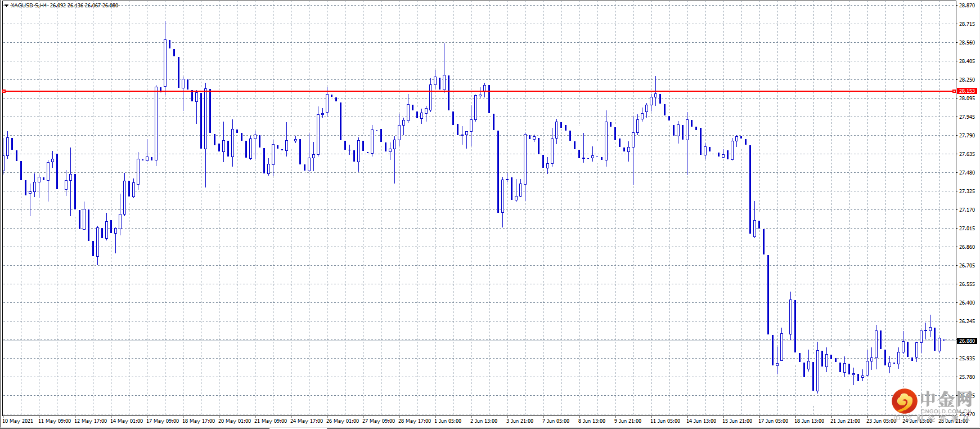Viewport: 980px width, 429px height.
Task: Click the 14 Jun 13:00 time label
Action: tap(702, 421)
